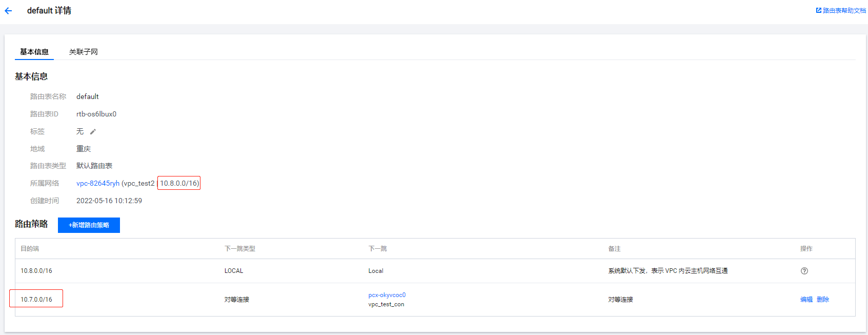This screenshot has height=335, width=868.
Task: Switch to the 关联子网 tab
Action: coord(84,52)
